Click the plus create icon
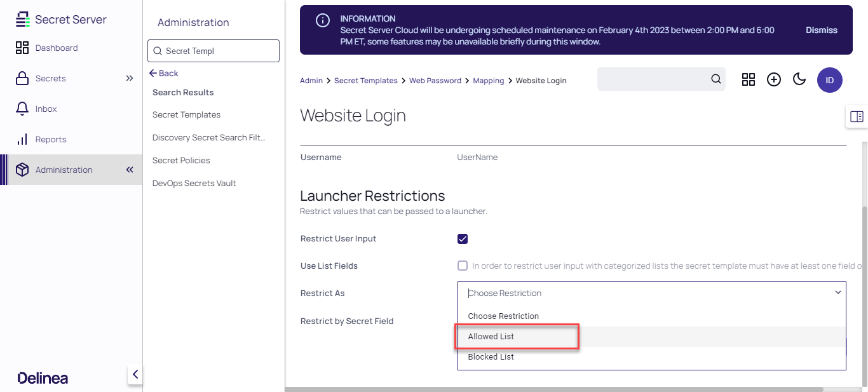 pos(773,79)
